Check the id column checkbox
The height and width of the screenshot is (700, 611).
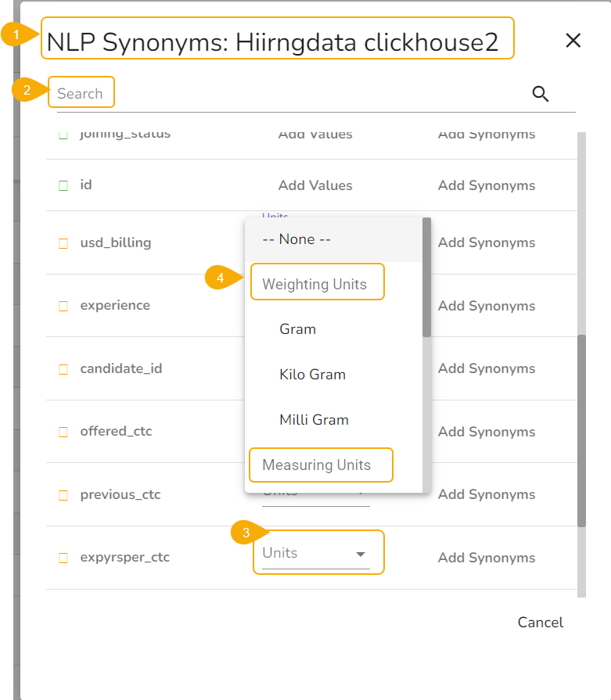[x=63, y=185]
